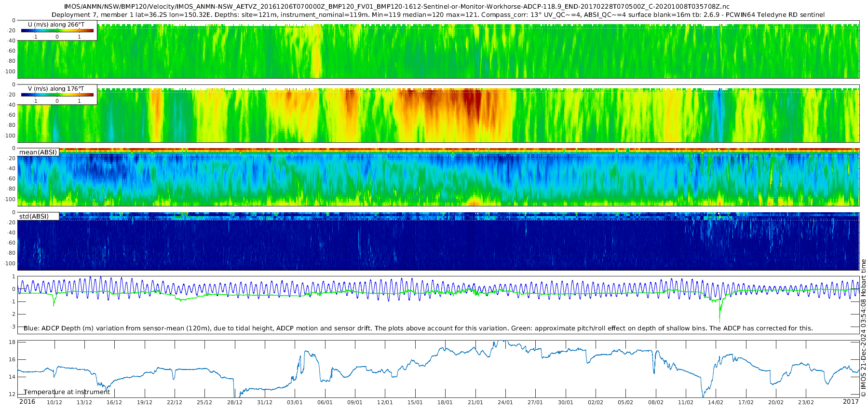Image resolution: width=868 pixels, height=410 pixels.
Task: Click the V velocity colorbar legend
Action: 57,95
